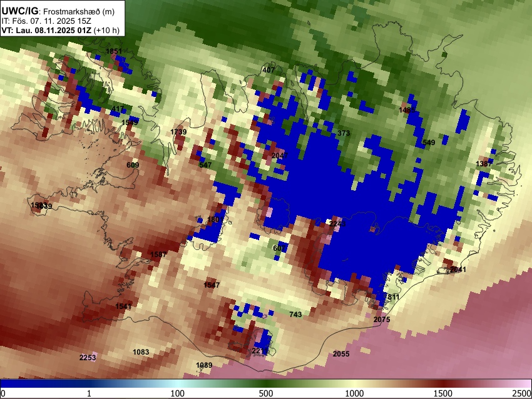Click the map value label '1089'

point(204,365)
